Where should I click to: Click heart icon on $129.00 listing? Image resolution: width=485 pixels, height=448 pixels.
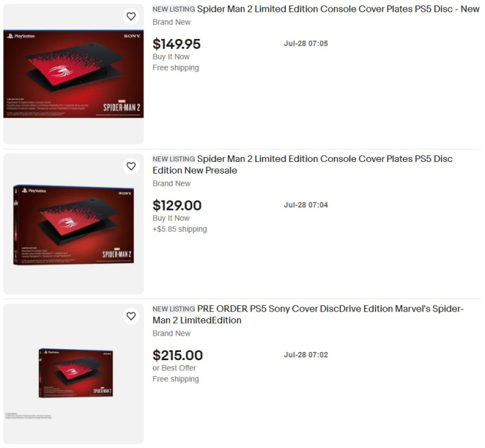[131, 166]
